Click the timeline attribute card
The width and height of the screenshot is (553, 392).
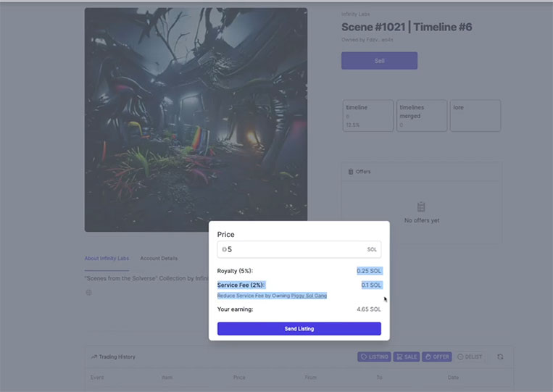click(368, 116)
